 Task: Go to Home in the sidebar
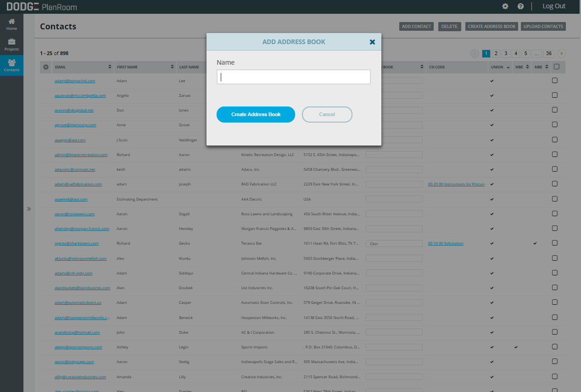11,24
